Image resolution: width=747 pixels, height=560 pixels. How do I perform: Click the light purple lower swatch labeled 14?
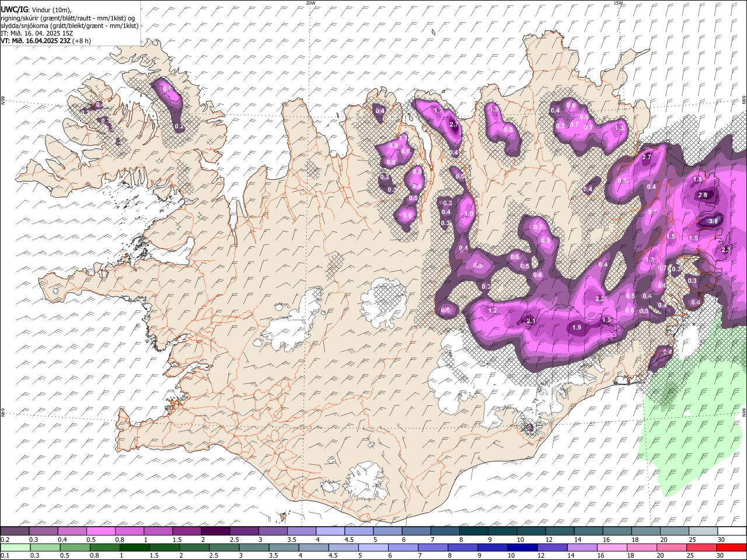581,547
